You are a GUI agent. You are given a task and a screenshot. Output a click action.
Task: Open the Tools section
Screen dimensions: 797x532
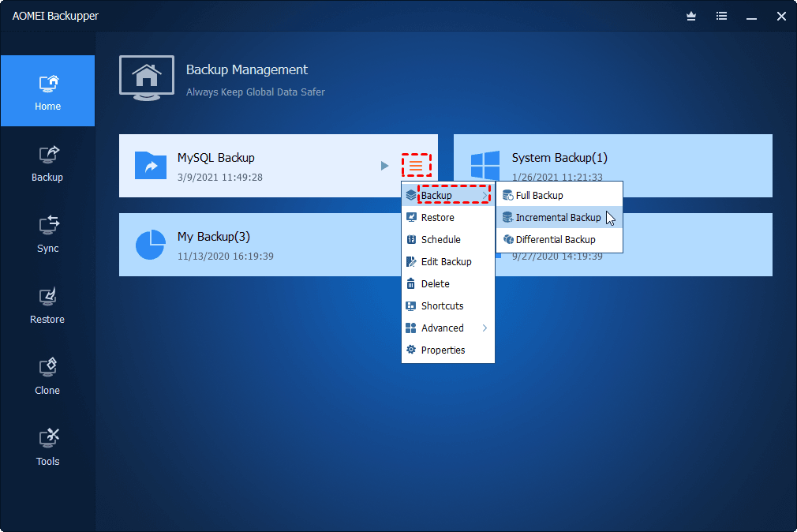(48, 448)
